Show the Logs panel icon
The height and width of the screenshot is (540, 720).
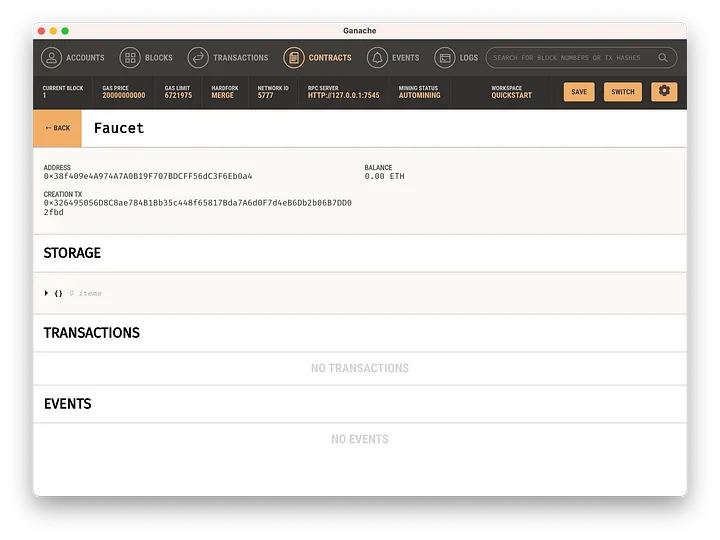(444, 58)
